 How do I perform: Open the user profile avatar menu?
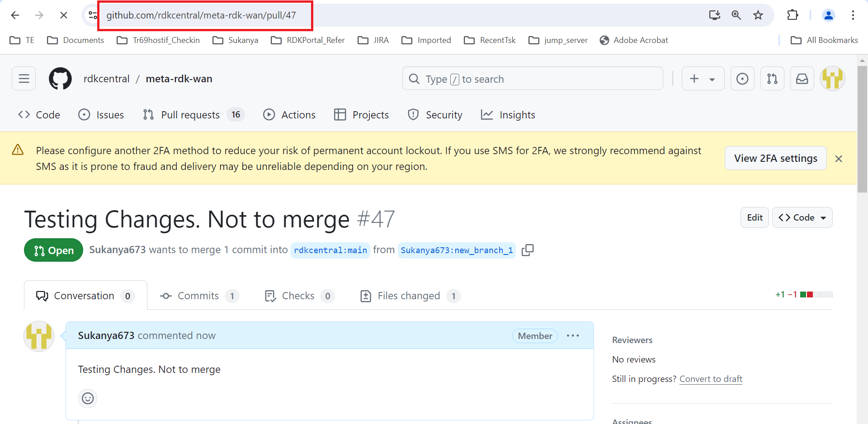833,79
